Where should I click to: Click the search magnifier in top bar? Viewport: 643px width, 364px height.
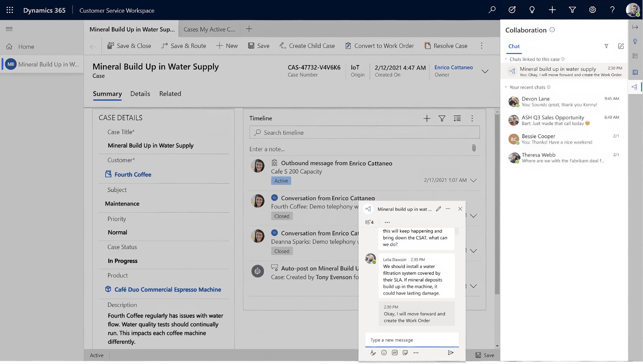[492, 10]
